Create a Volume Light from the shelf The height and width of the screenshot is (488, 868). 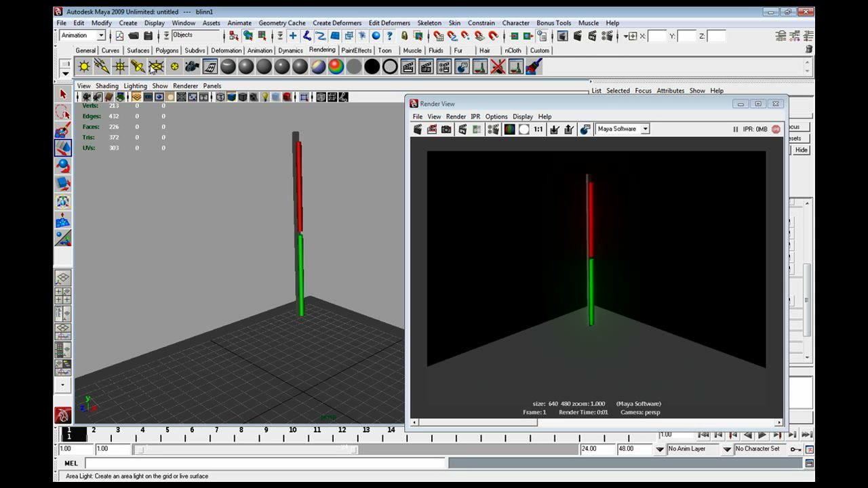[x=174, y=66]
